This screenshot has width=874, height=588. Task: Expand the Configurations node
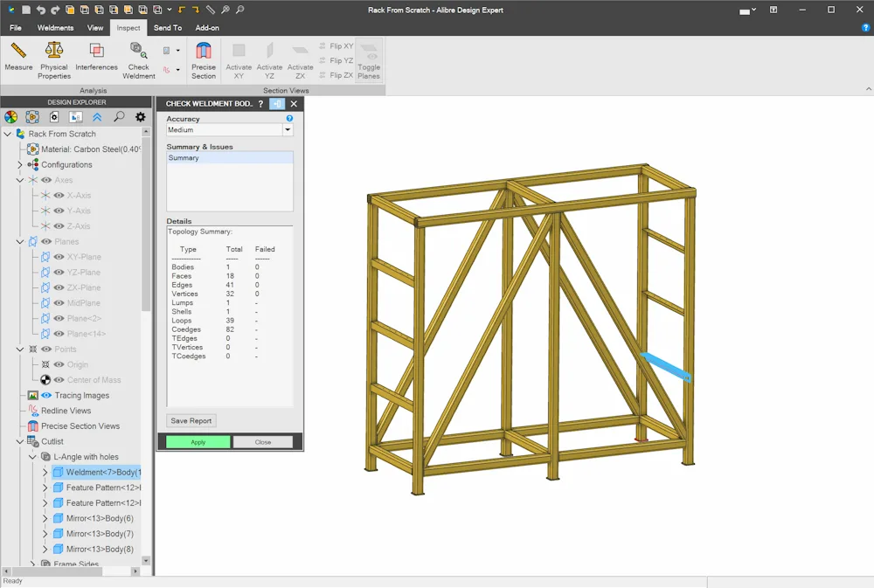pos(20,165)
